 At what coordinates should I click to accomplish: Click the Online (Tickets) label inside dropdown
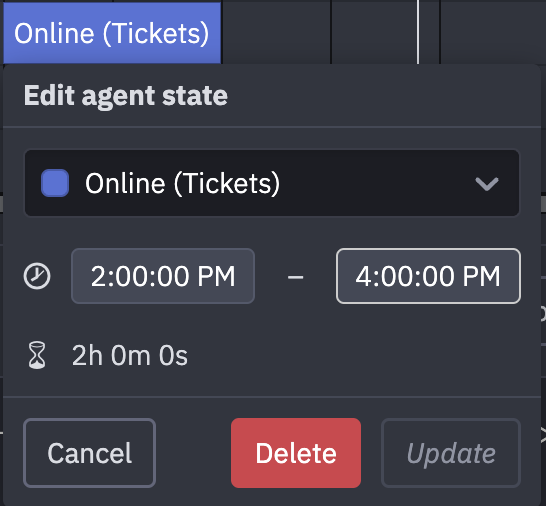click(182, 183)
